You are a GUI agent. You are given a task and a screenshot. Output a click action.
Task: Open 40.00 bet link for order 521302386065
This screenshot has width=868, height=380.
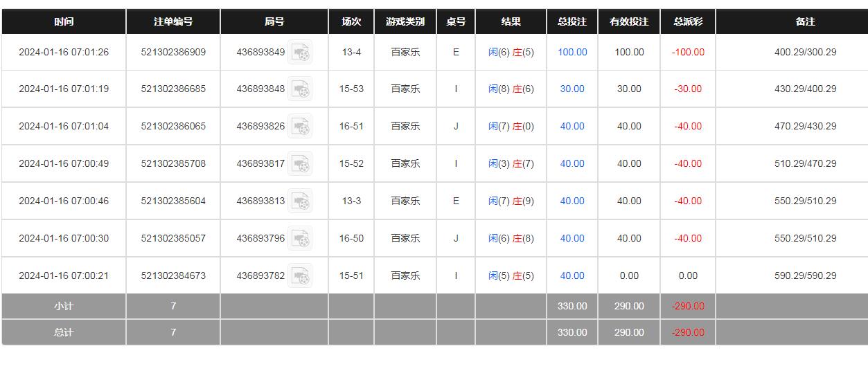pyautogui.click(x=572, y=127)
